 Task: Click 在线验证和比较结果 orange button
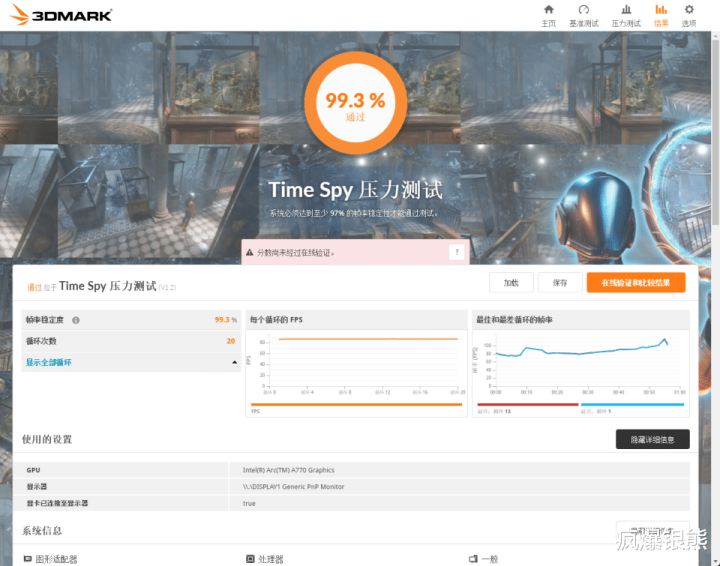[x=636, y=283]
